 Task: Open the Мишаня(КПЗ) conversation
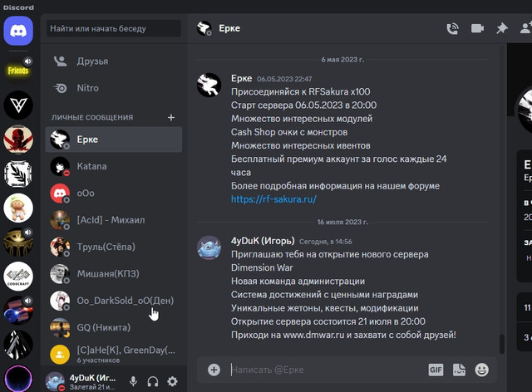[114, 274]
